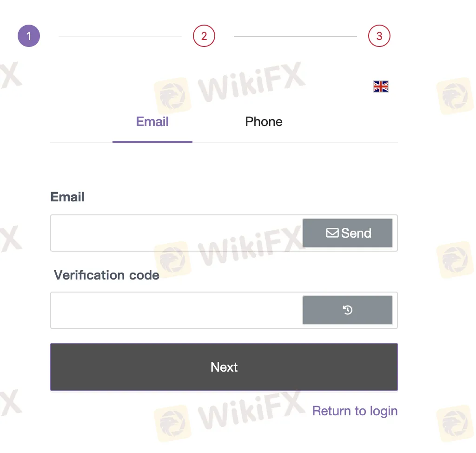Focus the Email address input field
Viewport: 476px width, 453px height.
click(x=177, y=233)
